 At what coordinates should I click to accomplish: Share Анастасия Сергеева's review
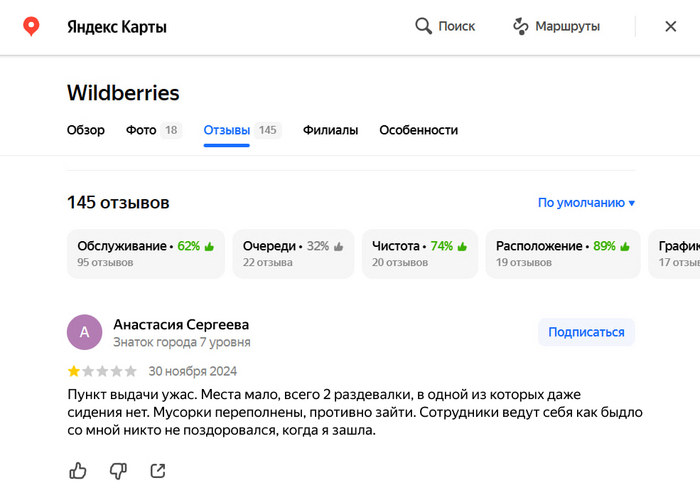pos(157,470)
